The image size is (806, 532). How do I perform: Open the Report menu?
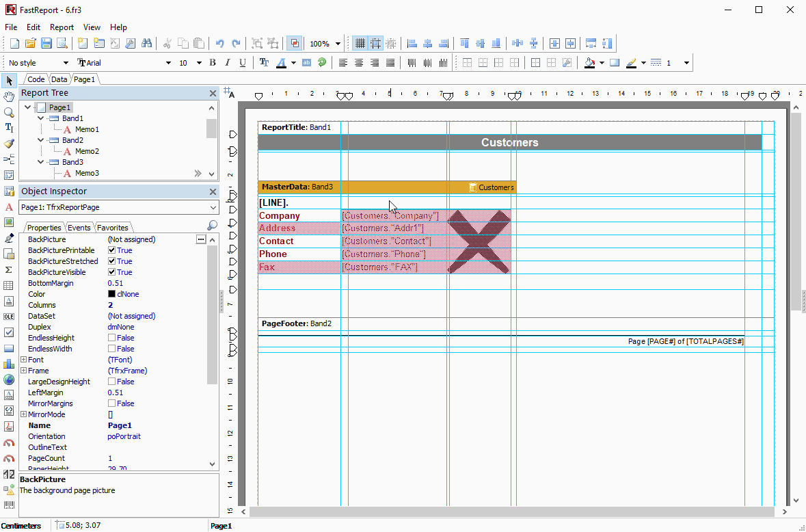click(62, 27)
